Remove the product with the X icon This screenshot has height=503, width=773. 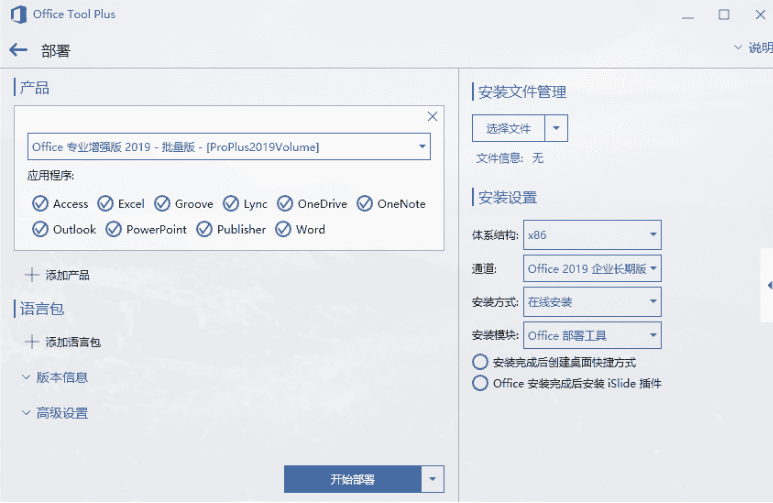click(432, 116)
